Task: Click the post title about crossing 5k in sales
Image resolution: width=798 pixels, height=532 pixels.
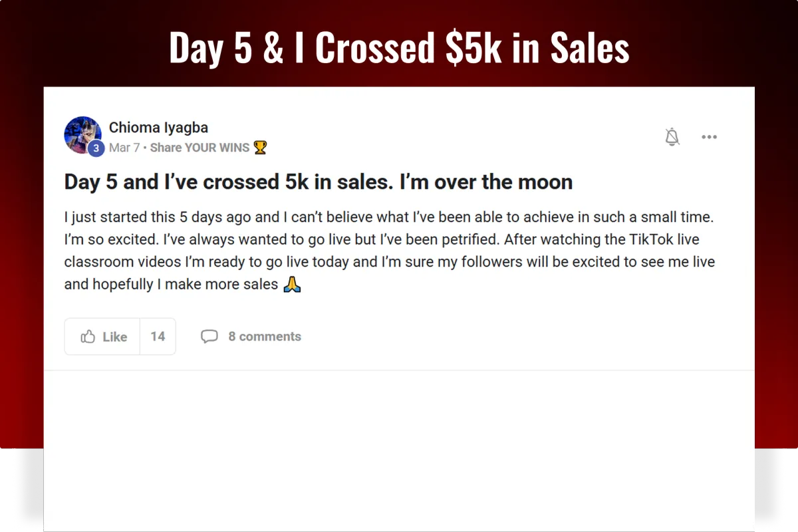Action: [319, 182]
